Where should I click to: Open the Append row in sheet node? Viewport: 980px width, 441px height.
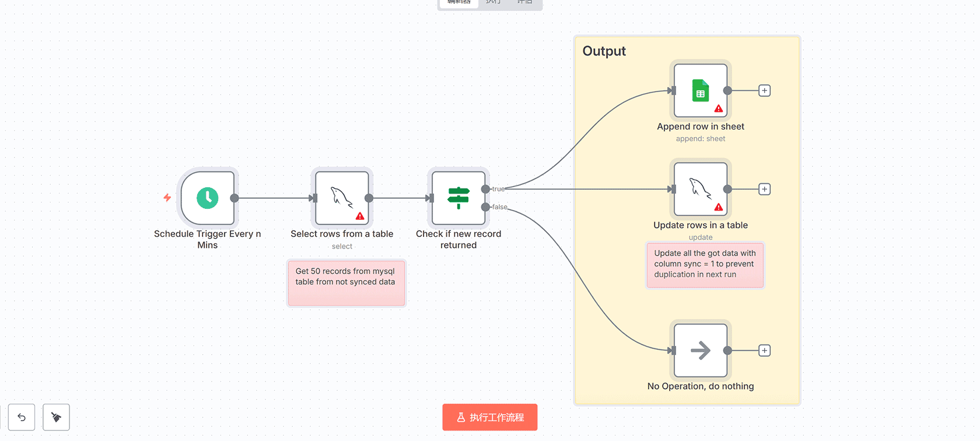point(700,91)
